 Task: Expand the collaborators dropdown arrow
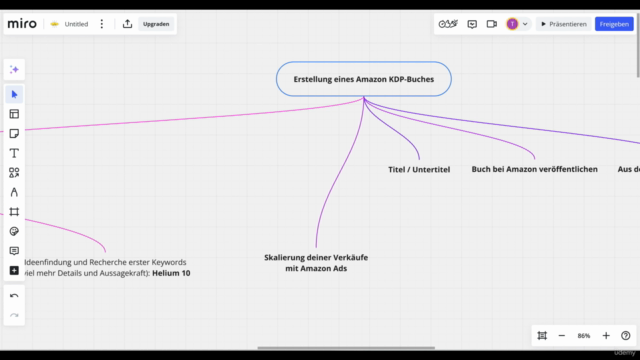pos(525,24)
